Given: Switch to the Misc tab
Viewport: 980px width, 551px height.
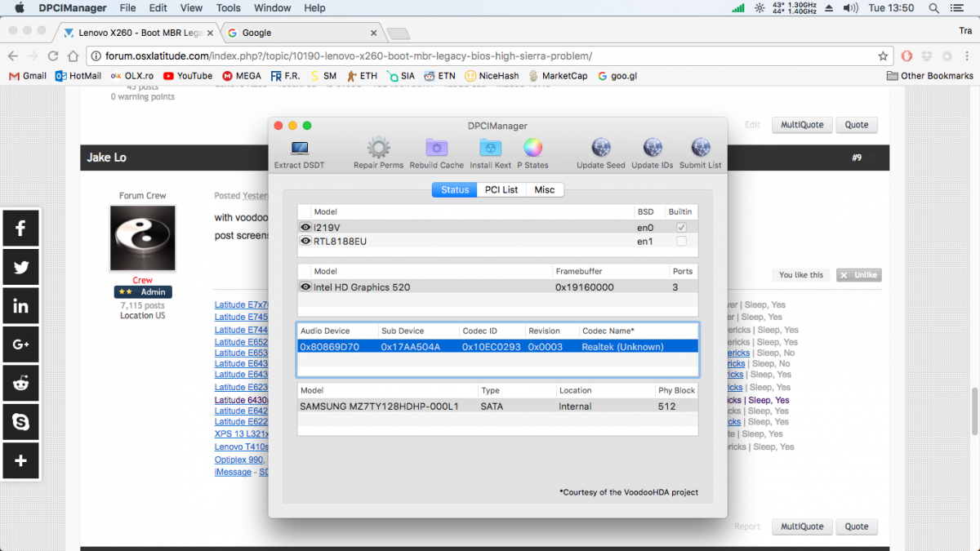Looking at the screenshot, I should [x=544, y=190].
